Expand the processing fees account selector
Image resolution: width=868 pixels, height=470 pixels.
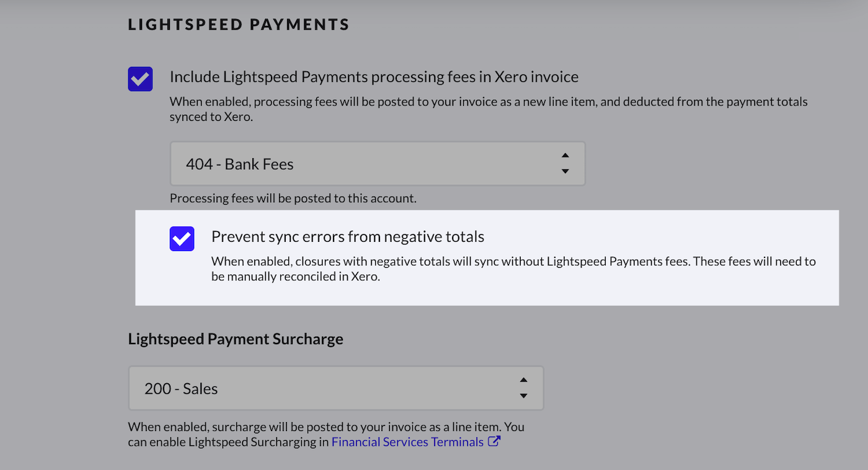coord(377,163)
